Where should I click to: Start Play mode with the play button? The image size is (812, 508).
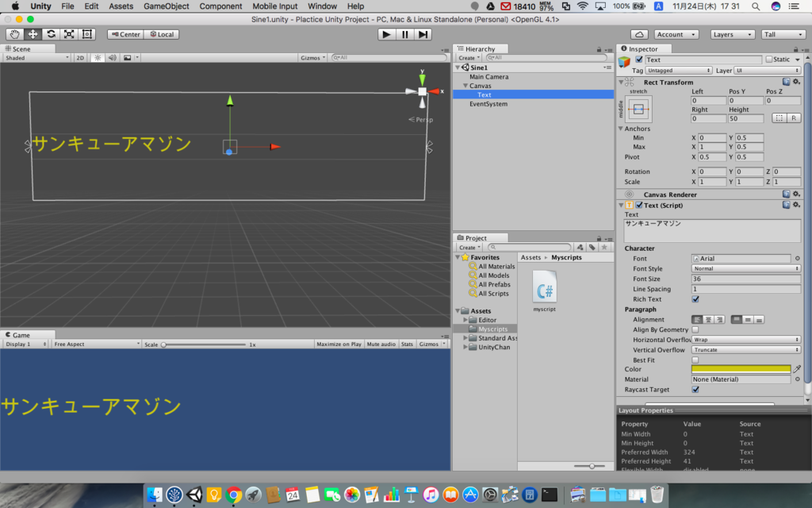pos(386,34)
